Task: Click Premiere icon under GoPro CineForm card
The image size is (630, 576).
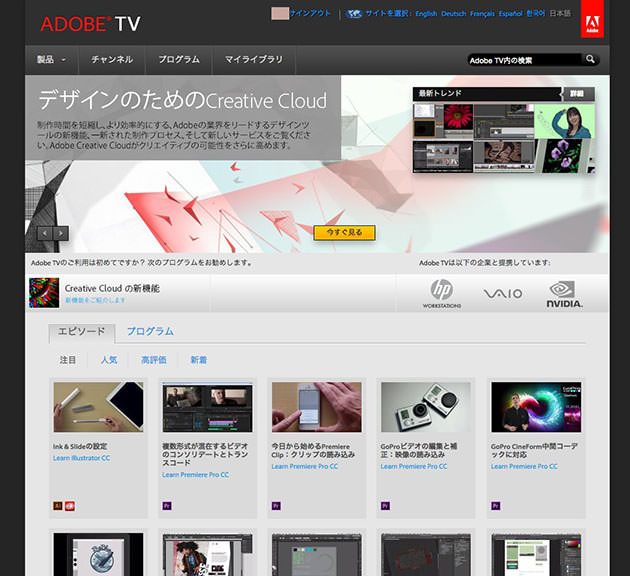Action: pos(496,506)
